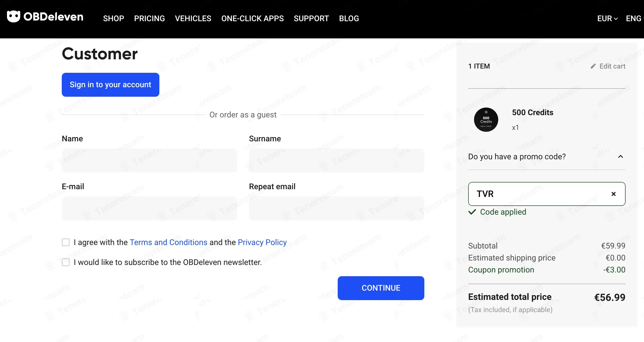The image size is (644, 342).
Task: Tick the Terms and Conditions agreement checkbox
Action: coord(66,242)
